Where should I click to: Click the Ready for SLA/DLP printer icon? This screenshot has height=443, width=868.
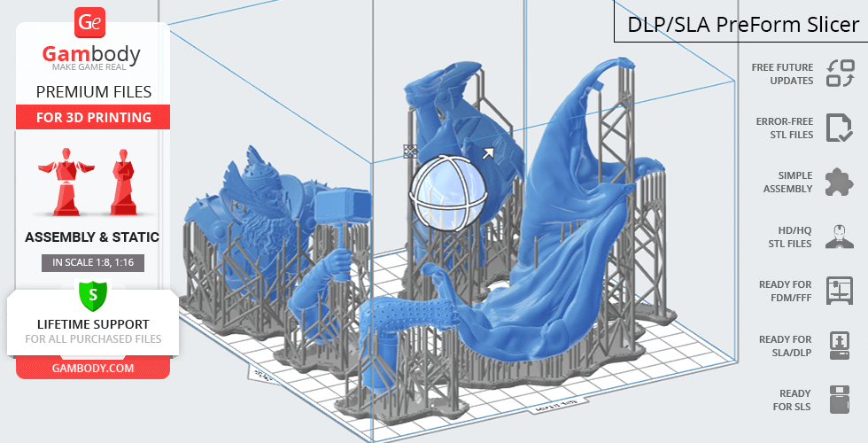tap(839, 345)
